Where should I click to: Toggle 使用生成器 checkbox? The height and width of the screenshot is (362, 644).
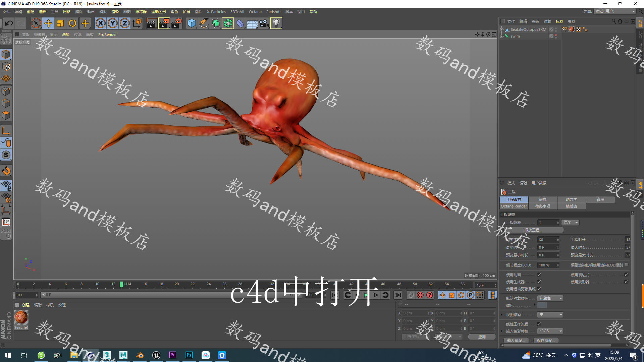click(x=539, y=282)
